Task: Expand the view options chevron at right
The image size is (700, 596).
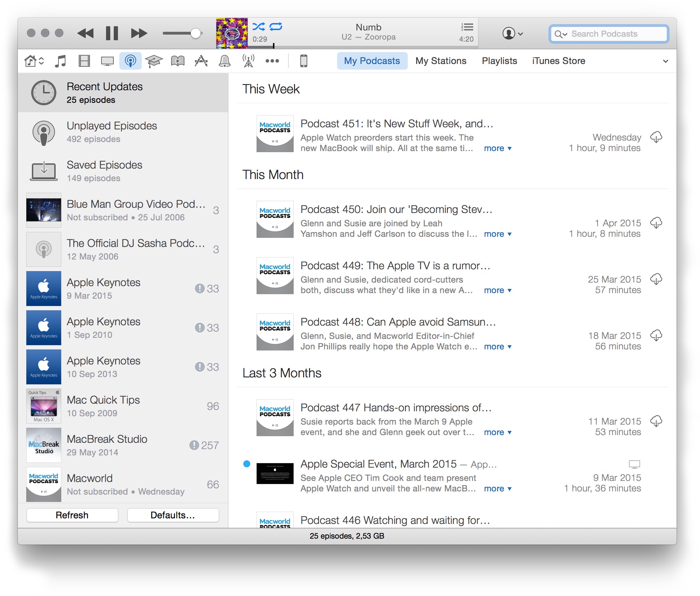Action: point(665,61)
